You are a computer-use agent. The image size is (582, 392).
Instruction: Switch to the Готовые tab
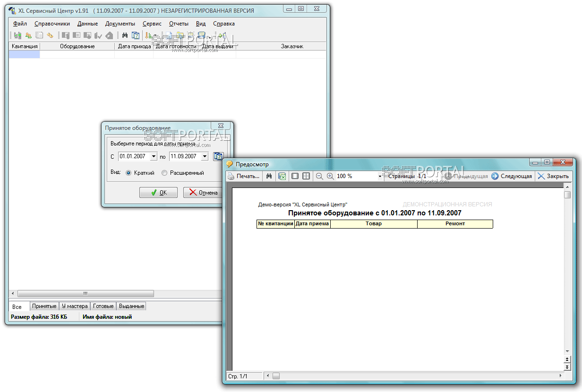pyautogui.click(x=103, y=306)
